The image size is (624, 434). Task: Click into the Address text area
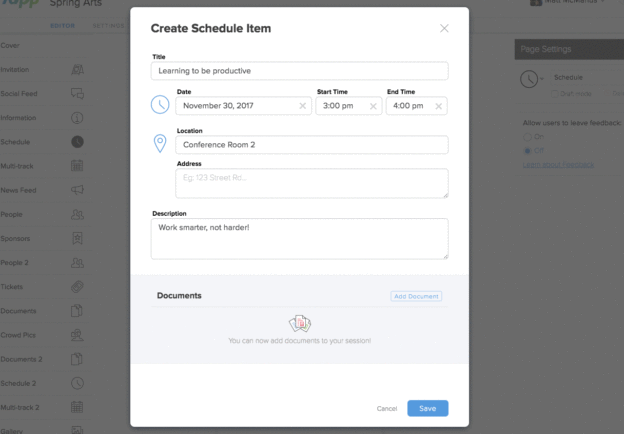pyautogui.click(x=312, y=183)
